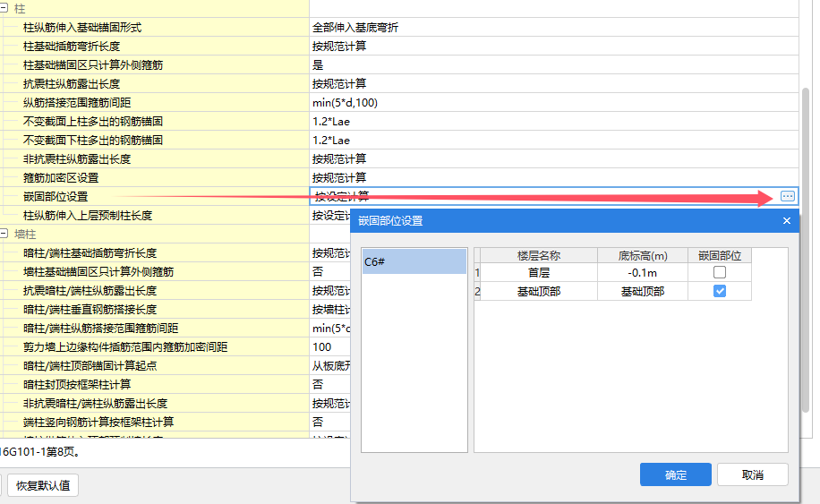
Task: Click the 1.2*Lae value for 不变截面上柱多出的钢筋锚固
Action: tap(331, 121)
